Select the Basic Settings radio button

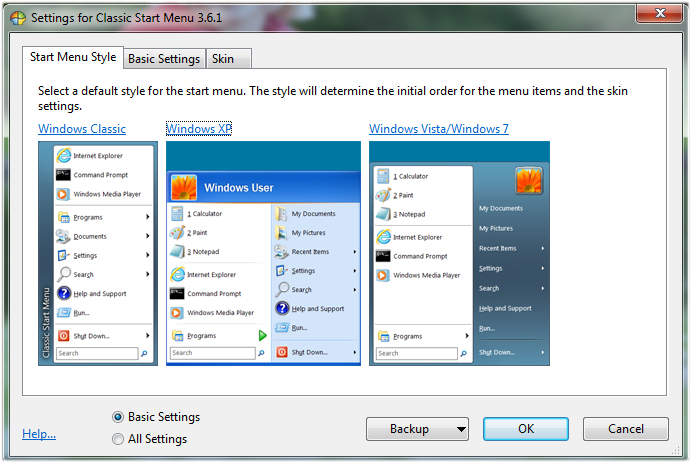point(118,417)
